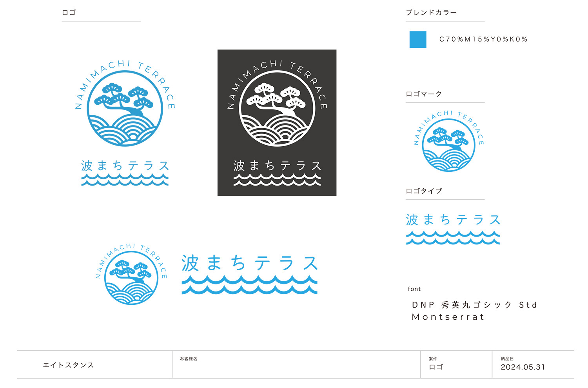The width and height of the screenshot is (588, 388).
Task: Click the wave lines under top-left logo
Action: [x=125, y=180]
